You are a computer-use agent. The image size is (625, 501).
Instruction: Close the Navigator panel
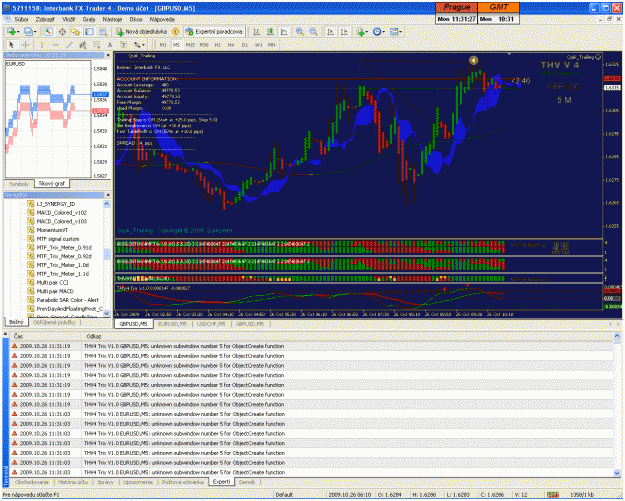108,195
